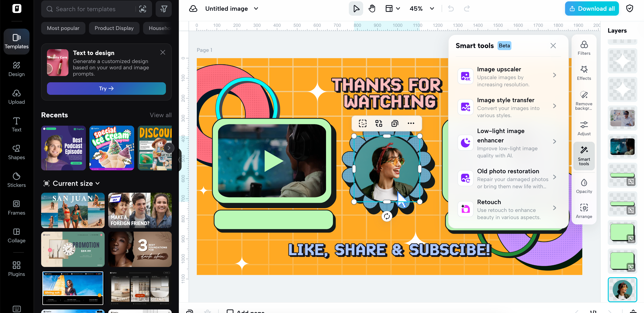This screenshot has width=644, height=313.
Task: Open the Stickers panel
Action: pos(17,180)
